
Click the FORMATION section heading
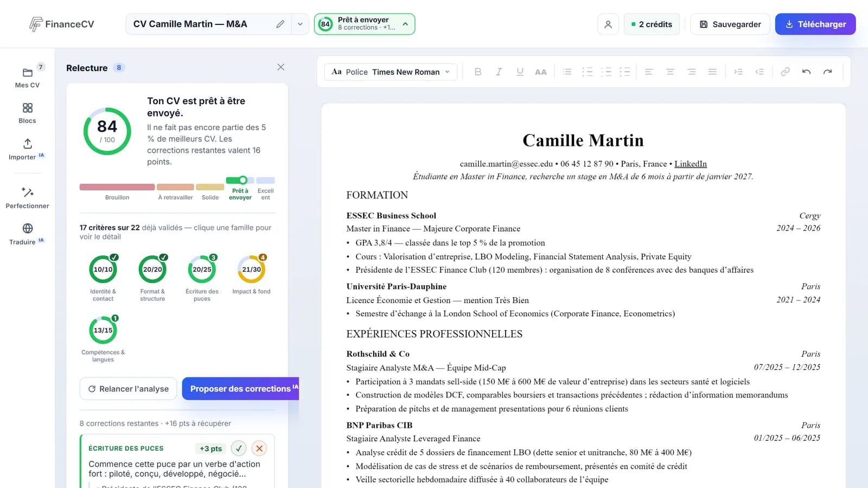[x=377, y=195]
